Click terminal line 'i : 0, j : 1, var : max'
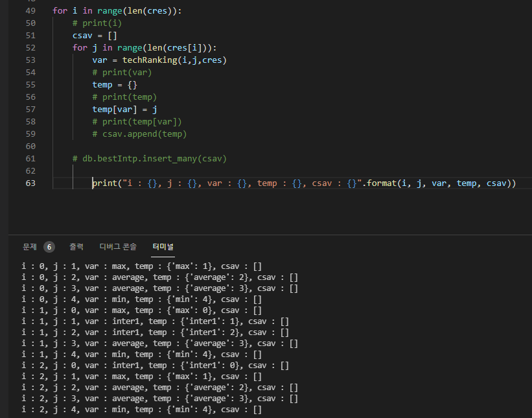This screenshot has height=418, width=532. pos(141,266)
